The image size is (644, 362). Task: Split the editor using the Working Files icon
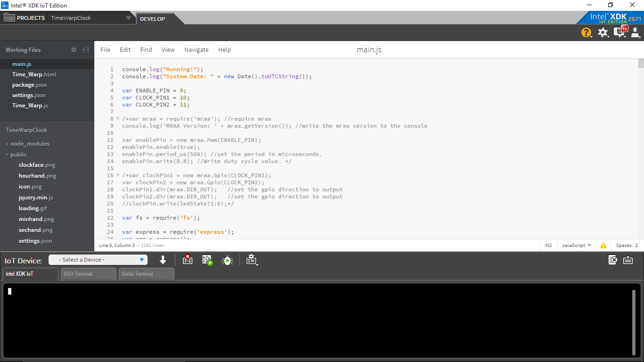point(86,49)
